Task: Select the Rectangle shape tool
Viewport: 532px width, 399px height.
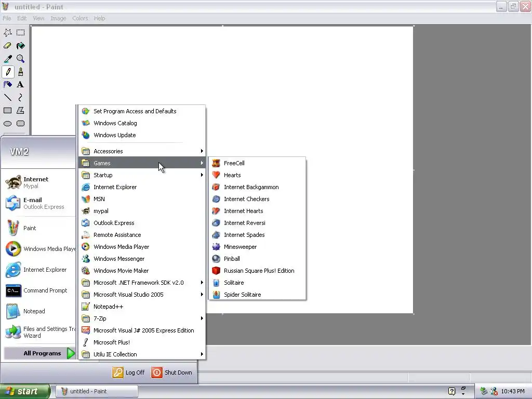Action: coord(7,111)
